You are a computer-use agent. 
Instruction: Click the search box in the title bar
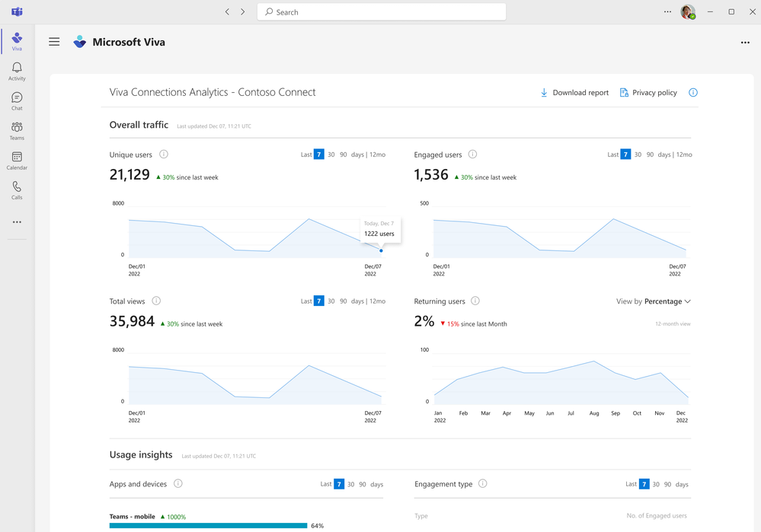[x=382, y=12]
